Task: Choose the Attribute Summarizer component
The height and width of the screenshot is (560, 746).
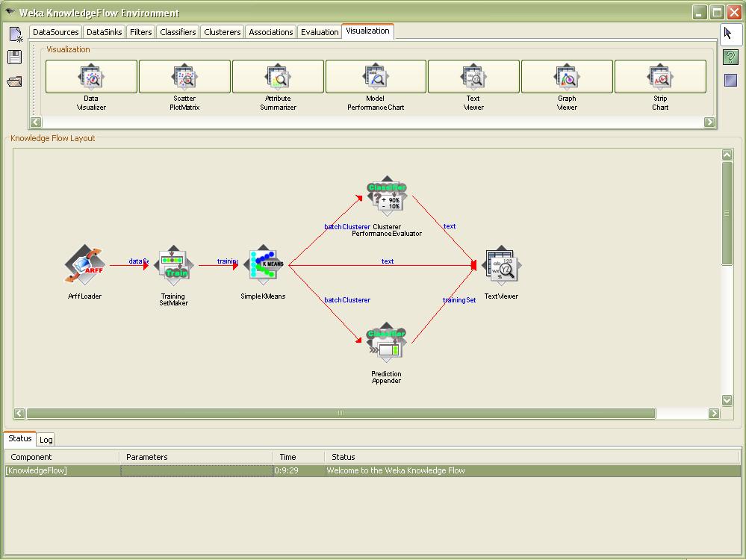Action: tap(278, 76)
